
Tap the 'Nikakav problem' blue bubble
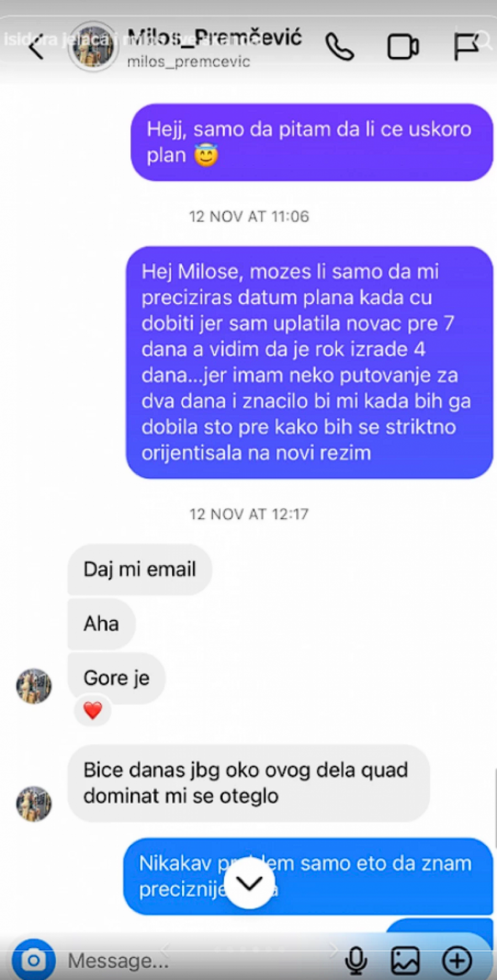pos(308,876)
